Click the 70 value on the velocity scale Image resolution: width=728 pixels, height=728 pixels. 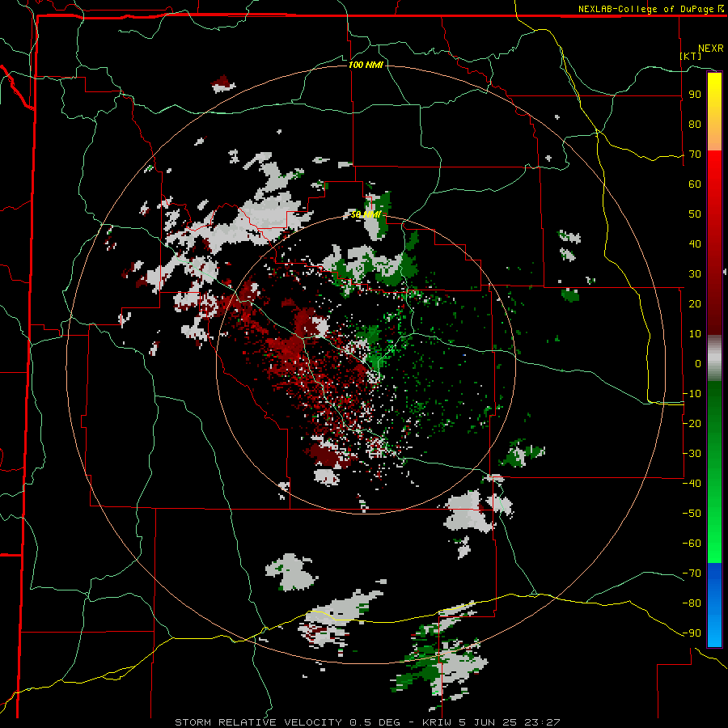point(695,154)
